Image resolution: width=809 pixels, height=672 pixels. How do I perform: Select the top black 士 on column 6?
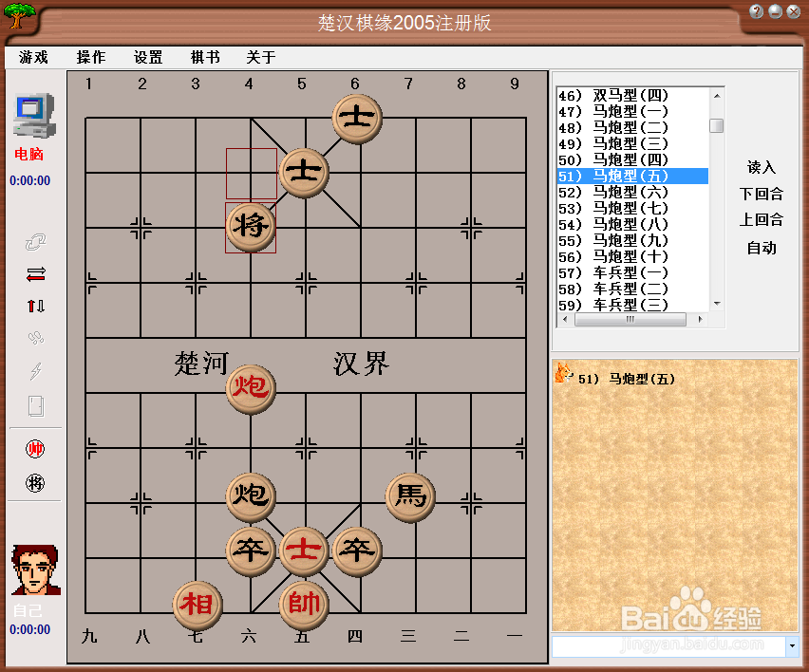[357, 120]
